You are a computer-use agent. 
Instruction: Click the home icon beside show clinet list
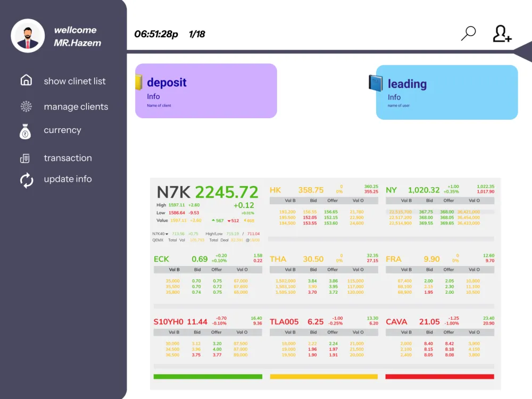(x=26, y=80)
